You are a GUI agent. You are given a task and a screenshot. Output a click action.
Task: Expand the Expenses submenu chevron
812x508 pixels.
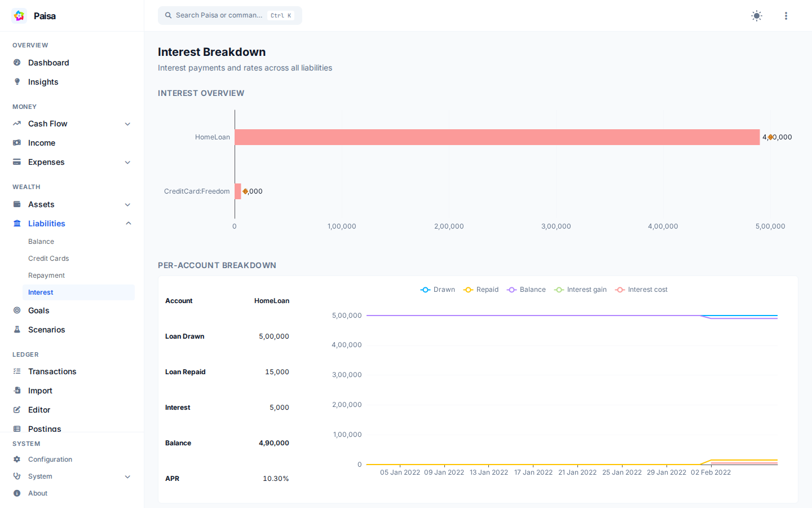tap(127, 163)
